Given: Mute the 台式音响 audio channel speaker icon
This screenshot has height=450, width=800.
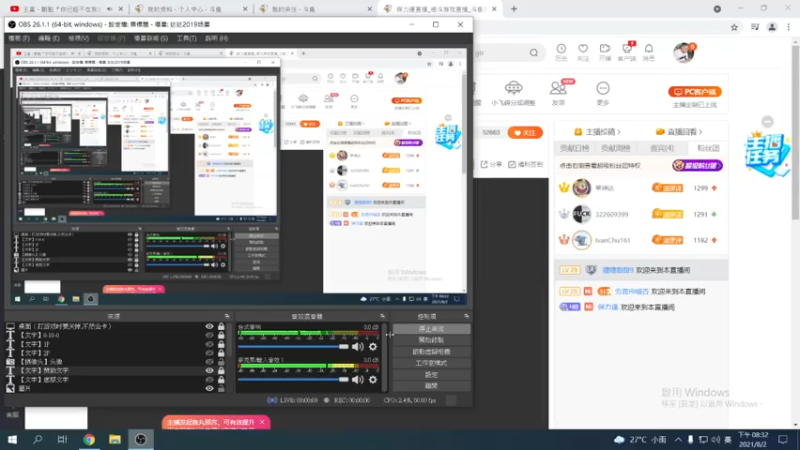Looking at the screenshot, I should pos(358,346).
